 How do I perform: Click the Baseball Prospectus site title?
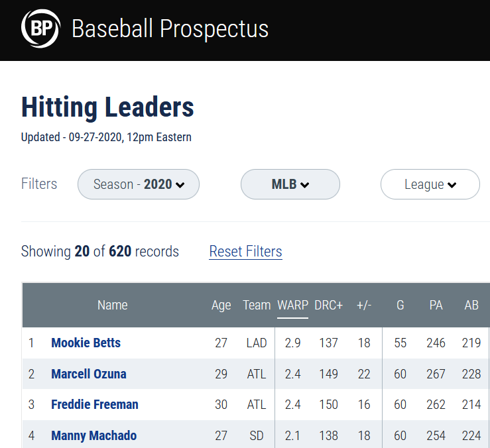click(x=170, y=29)
